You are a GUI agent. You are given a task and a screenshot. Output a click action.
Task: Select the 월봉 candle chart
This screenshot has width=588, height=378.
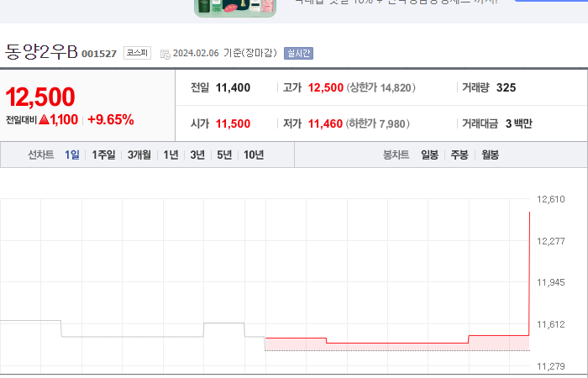click(x=490, y=155)
